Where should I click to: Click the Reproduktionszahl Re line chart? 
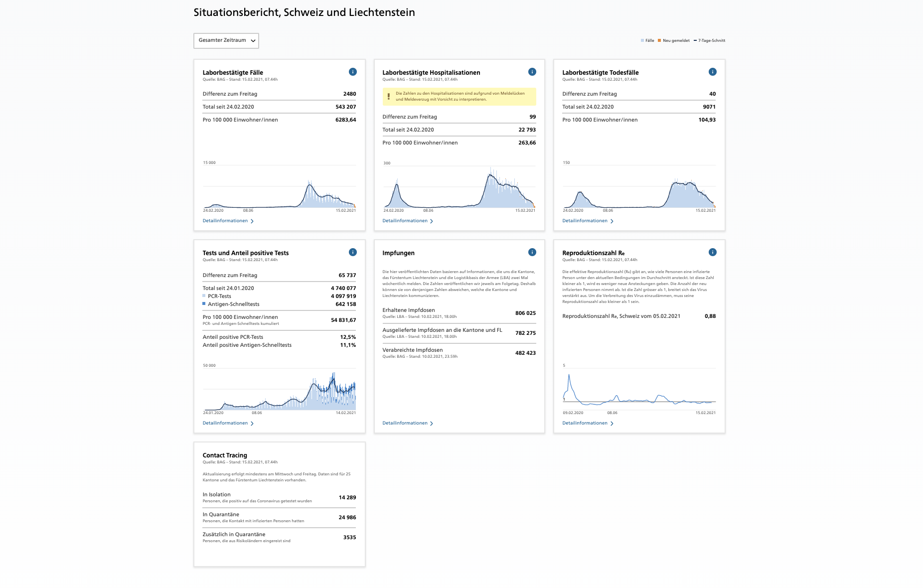point(639,389)
